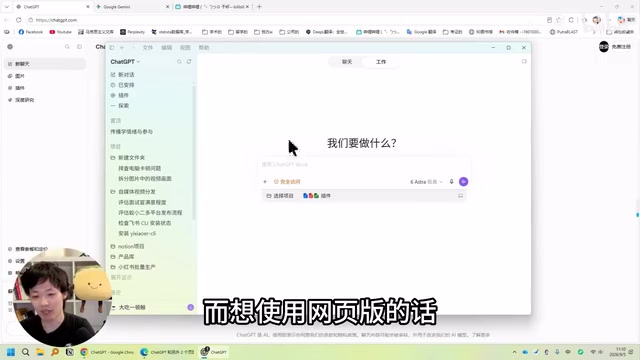640x360 pixels.
Task: Switch to 工作 tab in app
Action: [381, 62]
